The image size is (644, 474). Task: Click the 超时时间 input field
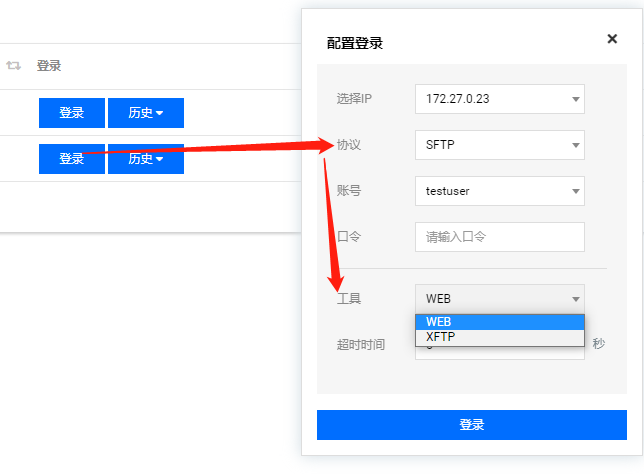(500, 353)
